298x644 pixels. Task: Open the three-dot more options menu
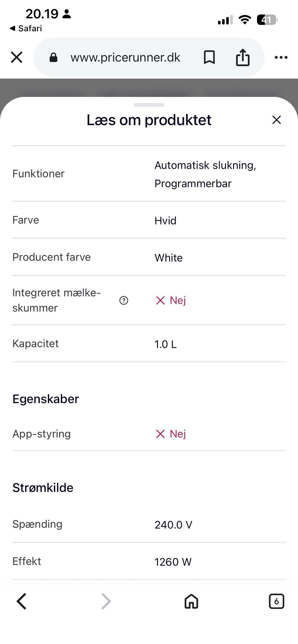[x=281, y=57]
